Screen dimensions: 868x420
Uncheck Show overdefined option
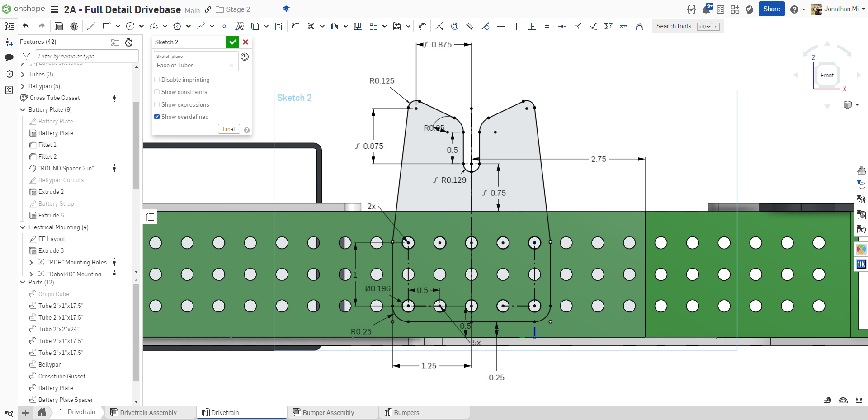(x=157, y=117)
